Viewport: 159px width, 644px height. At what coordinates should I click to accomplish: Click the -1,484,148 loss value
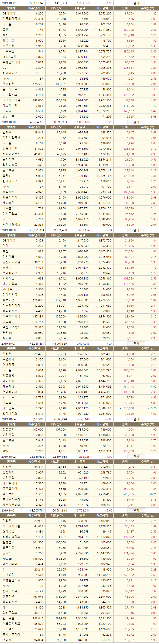pyautogui.click(x=127, y=386)
